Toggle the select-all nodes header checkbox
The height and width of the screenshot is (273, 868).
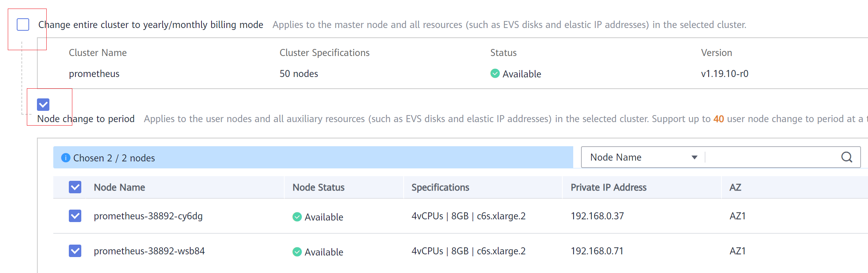tap(75, 187)
